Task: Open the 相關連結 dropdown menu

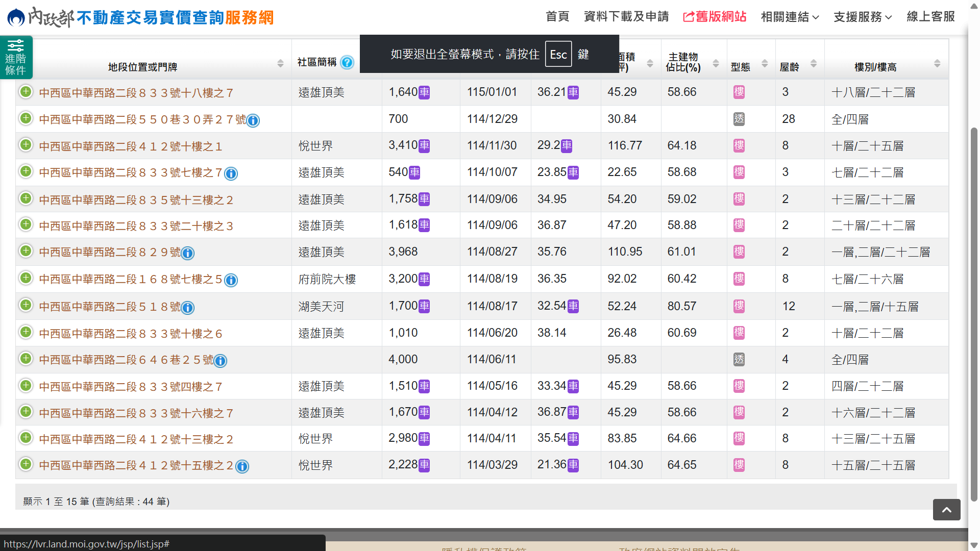Action: point(790,17)
